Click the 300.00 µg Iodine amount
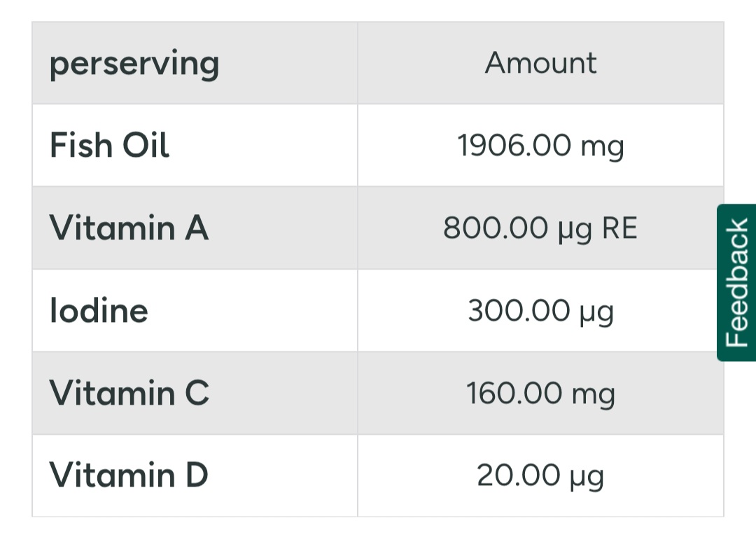 540,311
